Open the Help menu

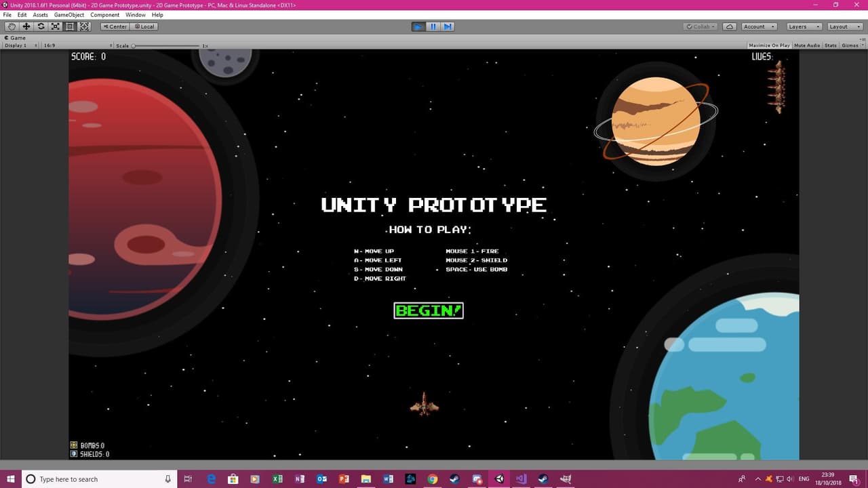[157, 15]
